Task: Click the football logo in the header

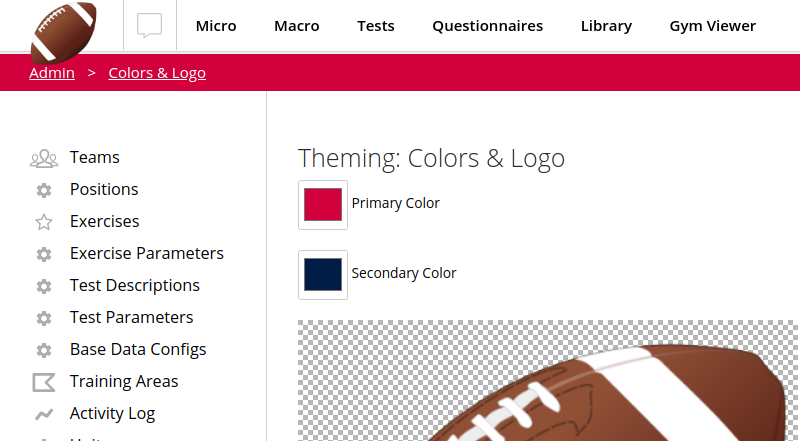Action: (63, 32)
